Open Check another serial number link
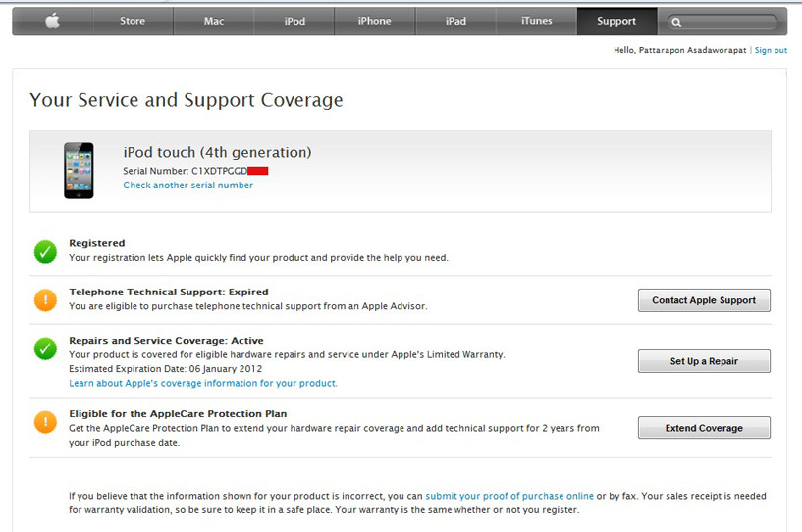Image resolution: width=802 pixels, height=532 pixels. 187,186
